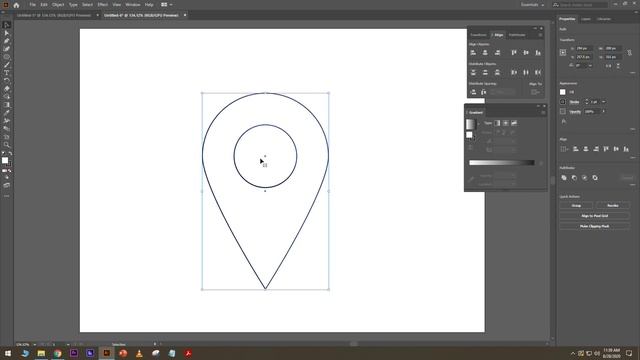Screen dimensions: 640x360
Task: Select the Eyedropper tool
Action: (x=7, y=113)
